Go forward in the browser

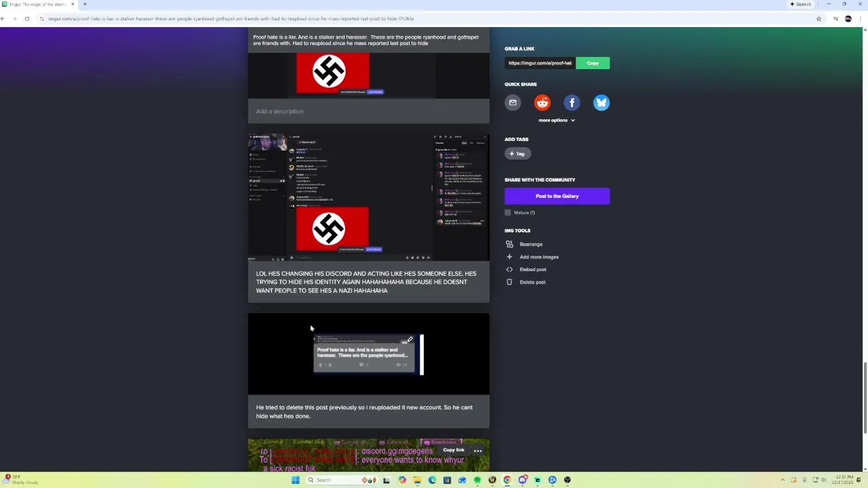(15, 18)
